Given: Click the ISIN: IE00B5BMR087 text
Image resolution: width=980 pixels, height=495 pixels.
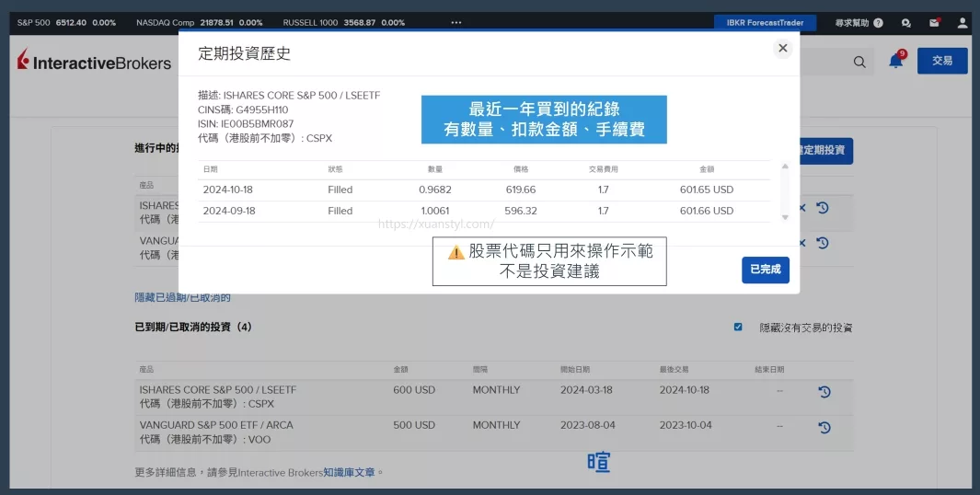Looking at the screenshot, I should click(x=246, y=123).
